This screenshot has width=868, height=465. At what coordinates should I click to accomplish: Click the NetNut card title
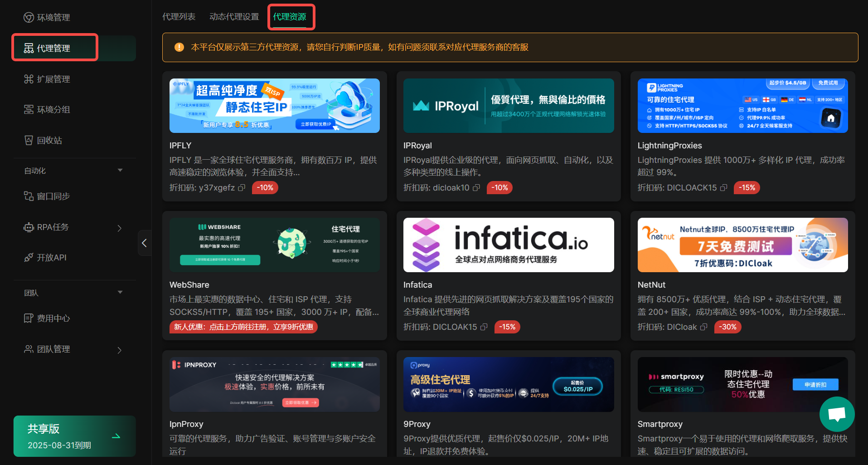point(651,285)
